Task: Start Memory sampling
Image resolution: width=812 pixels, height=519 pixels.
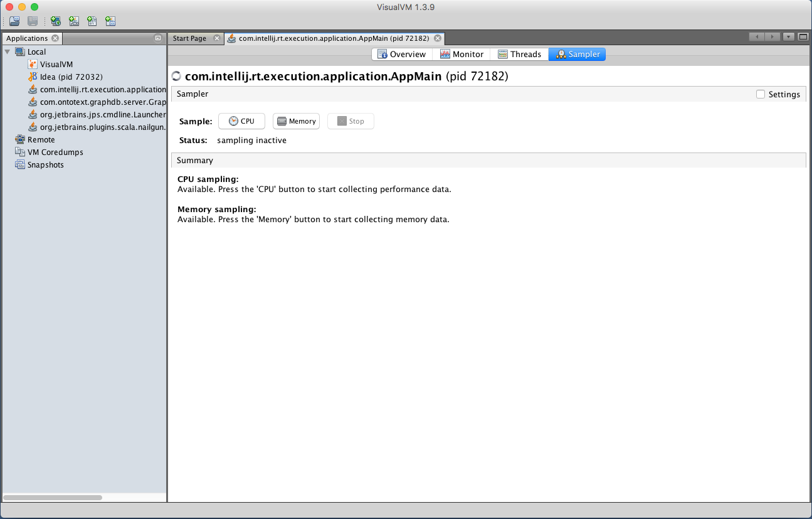Action: point(296,121)
